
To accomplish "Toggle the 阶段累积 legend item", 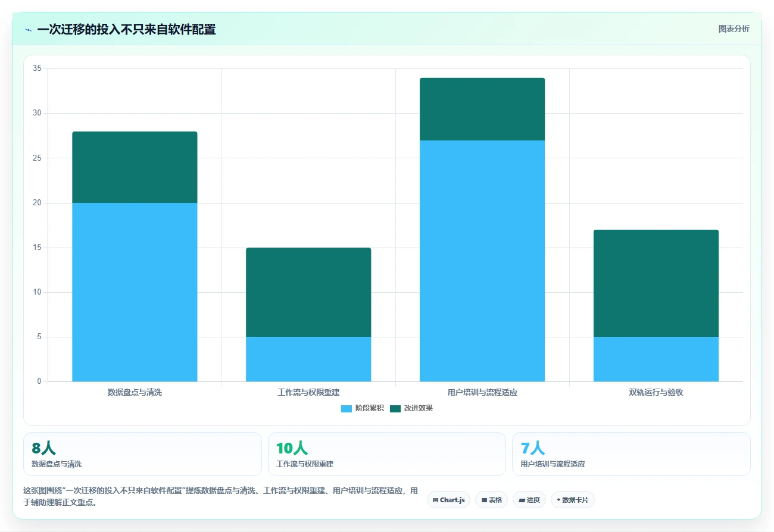I will click(x=363, y=408).
